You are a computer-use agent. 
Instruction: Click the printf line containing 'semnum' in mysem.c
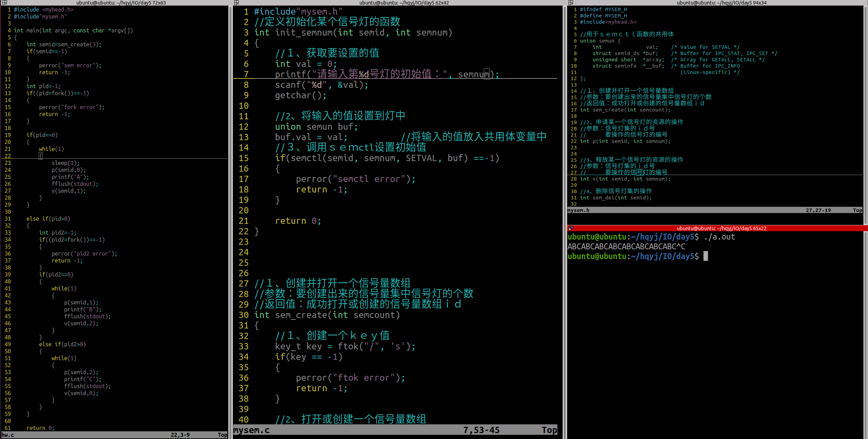pyautogui.click(x=383, y=74)
